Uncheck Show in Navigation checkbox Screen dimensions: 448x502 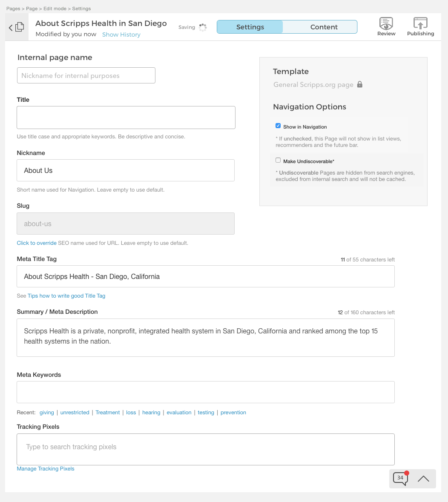pyautogui.click(x=278, y=126)
